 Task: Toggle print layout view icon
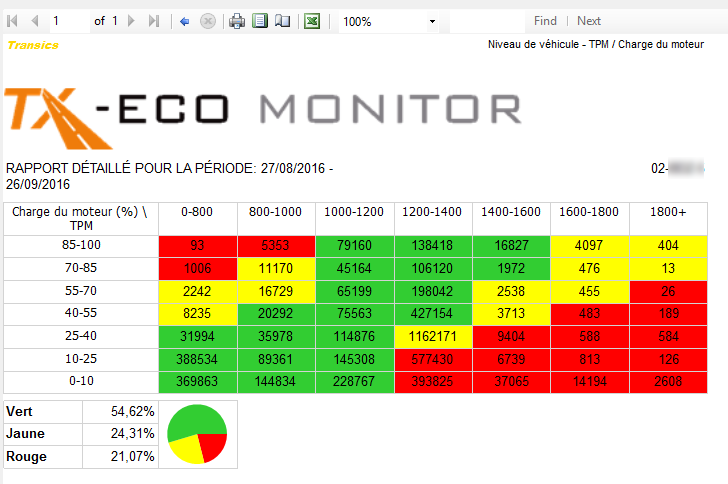click(260, 21)
